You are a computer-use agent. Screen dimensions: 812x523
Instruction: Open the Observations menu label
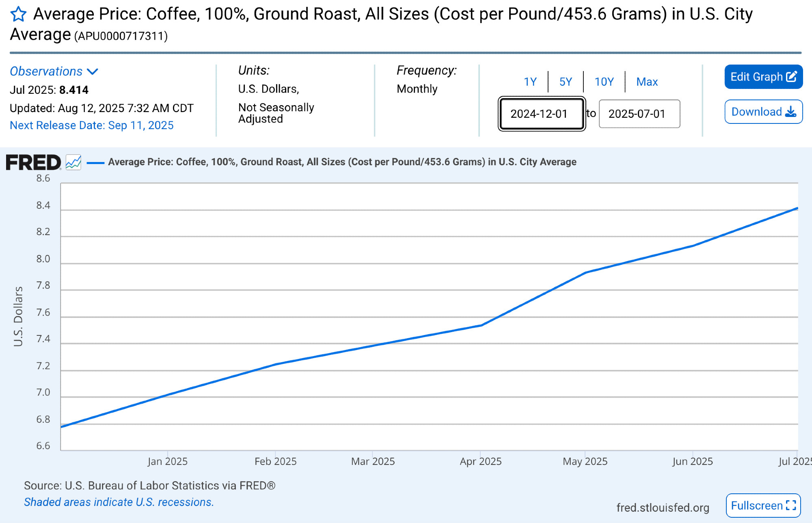(46, 71)
